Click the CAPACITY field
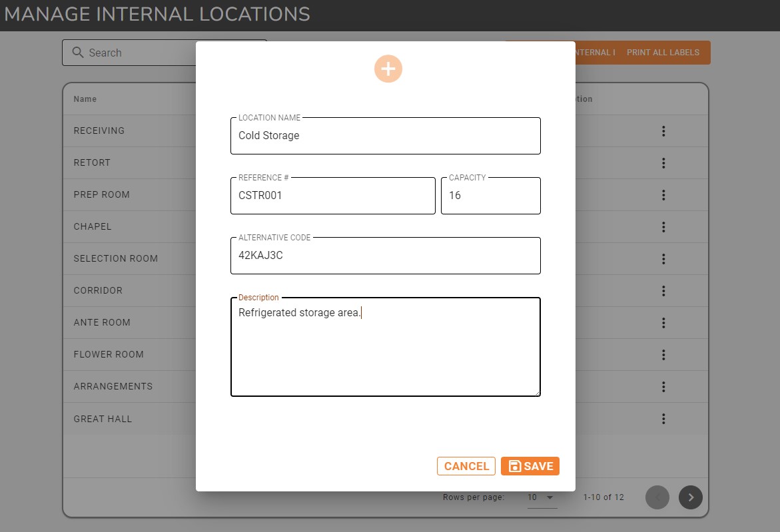Viewport: 780px width, 532px height. [490, 195]
